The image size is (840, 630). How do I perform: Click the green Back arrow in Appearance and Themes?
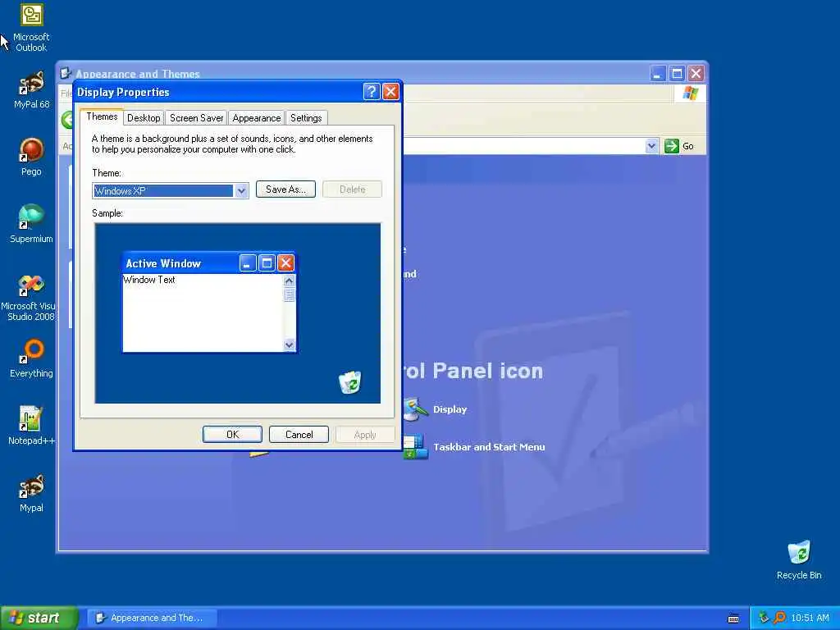(67, 120)
